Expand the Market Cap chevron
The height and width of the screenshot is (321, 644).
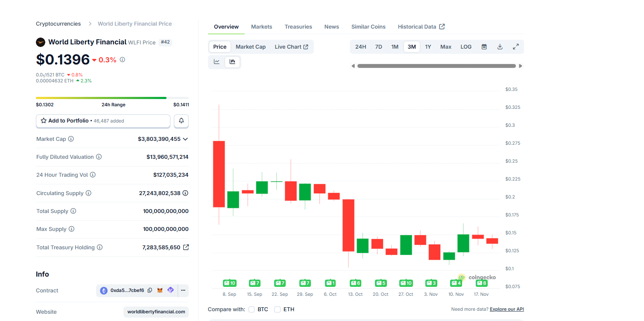[x=185, y=139]
